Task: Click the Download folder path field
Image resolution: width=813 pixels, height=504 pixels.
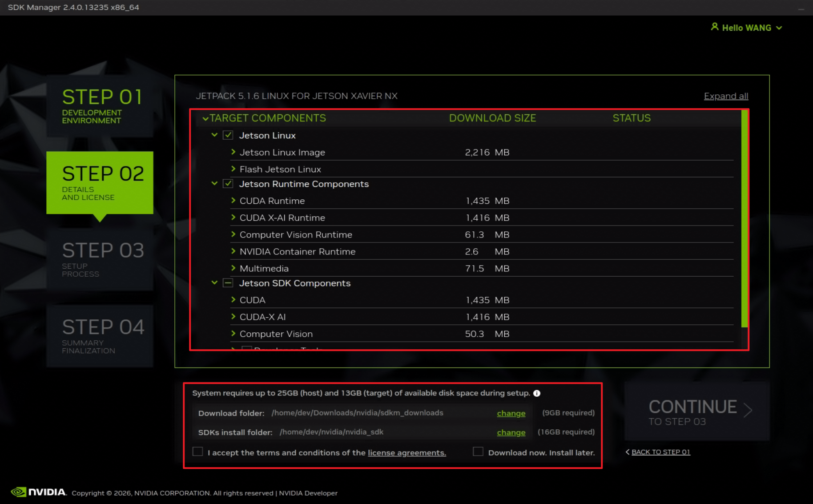Action: click(x=357, y=413)
